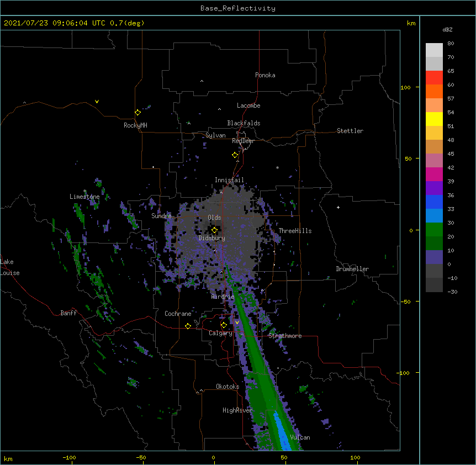Click the dBZ legend heading
Image resolution: width=476 pixels, height=465 pixels.
[x=447, y=30]
